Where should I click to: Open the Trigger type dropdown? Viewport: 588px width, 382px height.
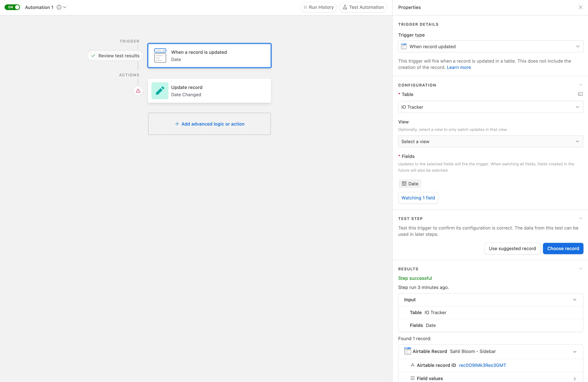pos(491,46)
